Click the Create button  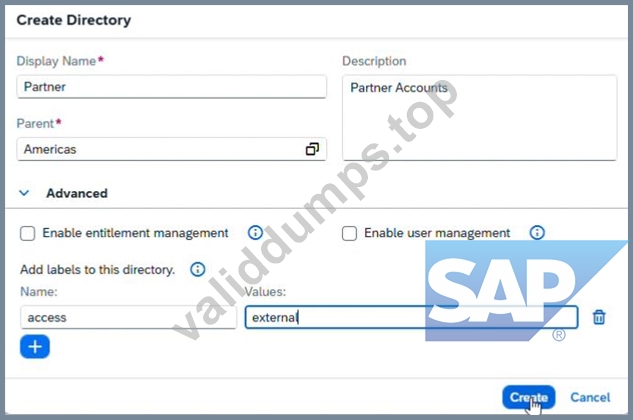click(x=528, y=397)
